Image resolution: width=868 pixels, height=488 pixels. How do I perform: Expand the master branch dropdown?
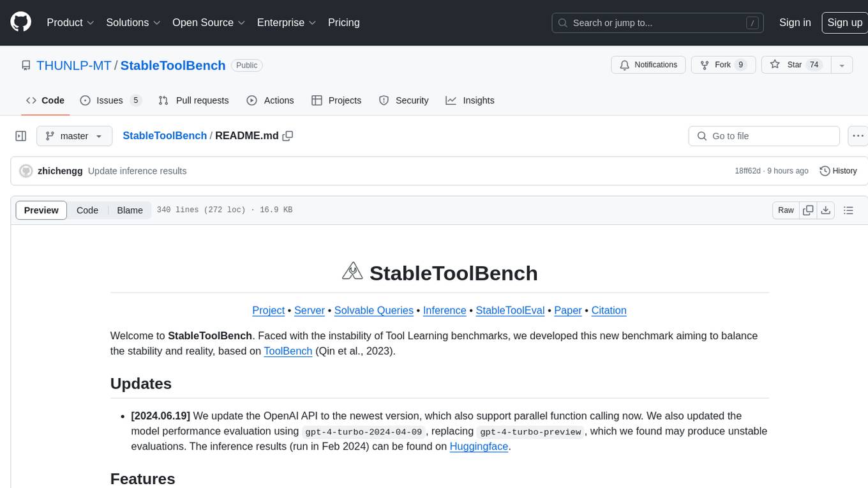[x=74, y=136]
